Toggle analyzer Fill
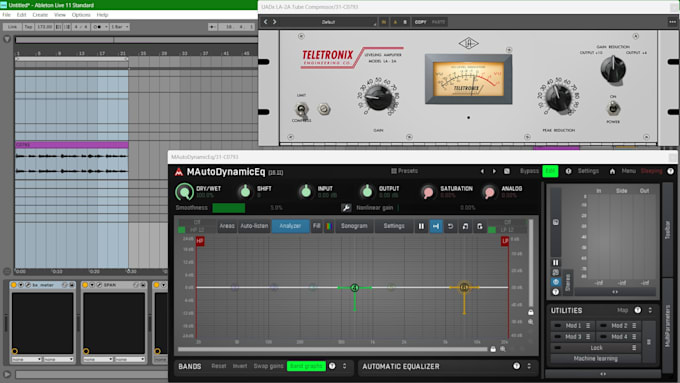Screen dimensions: 680x383 317,226
